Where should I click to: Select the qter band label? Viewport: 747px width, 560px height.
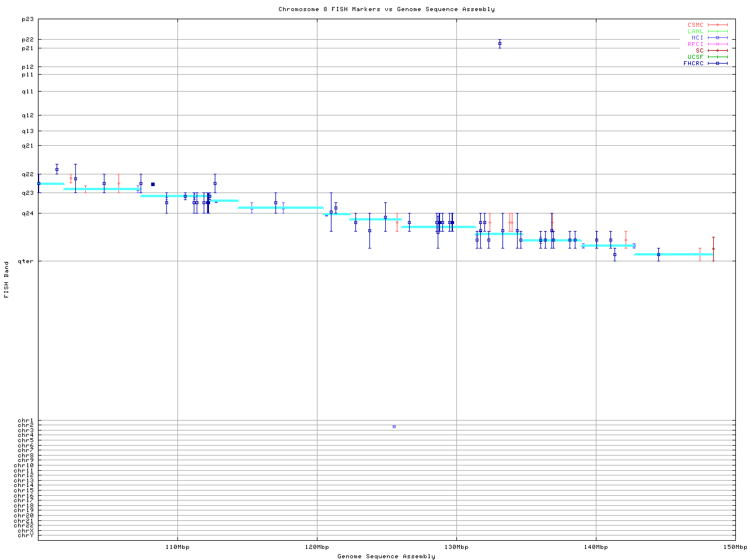[26, 261]
